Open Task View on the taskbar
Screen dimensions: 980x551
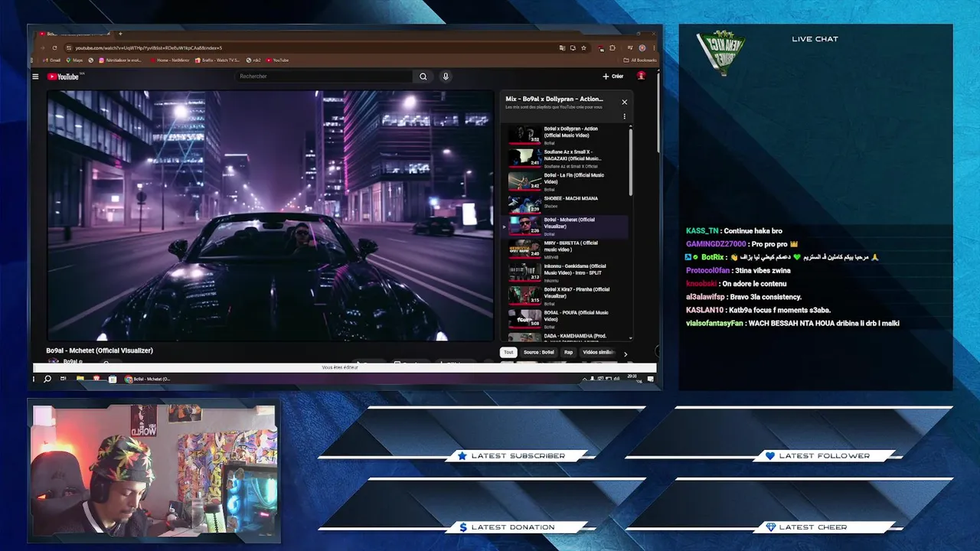pyautogui.click(x=64, y=379)
